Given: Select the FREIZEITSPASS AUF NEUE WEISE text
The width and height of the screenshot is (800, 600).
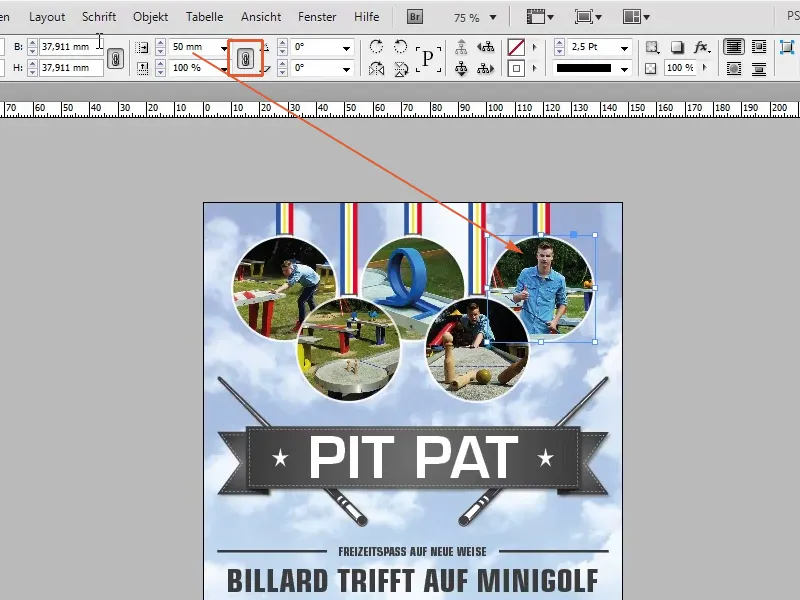Looking at the screenshot, I should click(x=412, y=552).
